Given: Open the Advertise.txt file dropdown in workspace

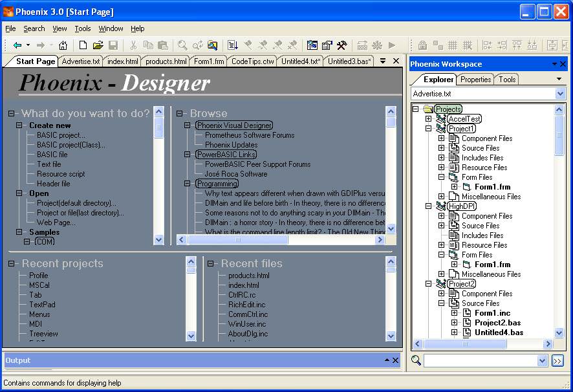Looking at the screenshot, I should (x=560, y=94).
